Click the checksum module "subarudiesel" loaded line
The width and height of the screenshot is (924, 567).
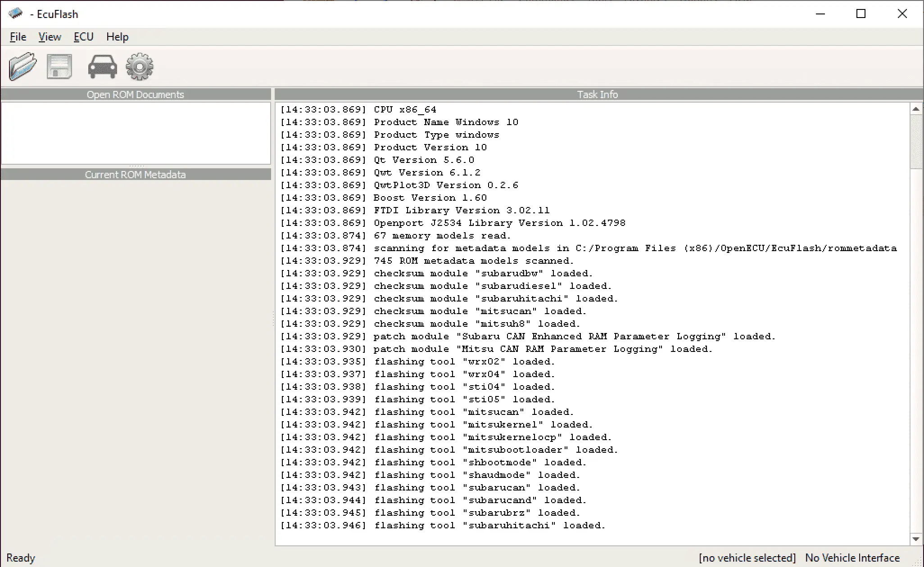(446, 286)
